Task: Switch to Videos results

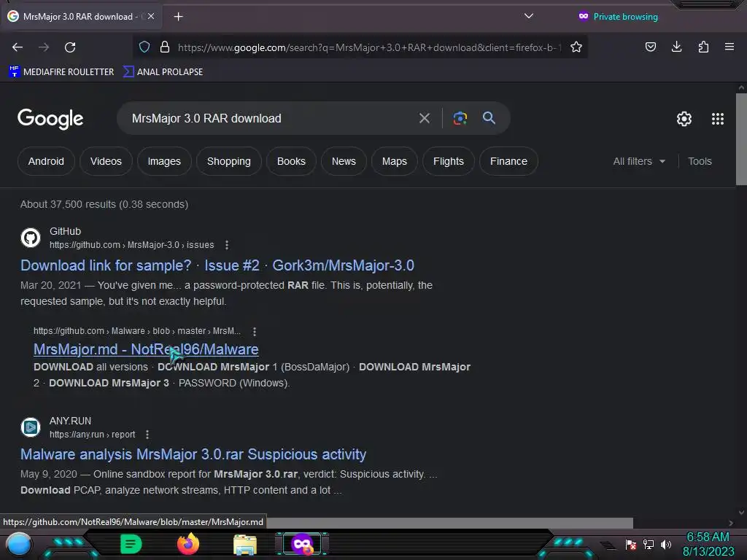Action: pyautogui.click(x=106, y=161)
